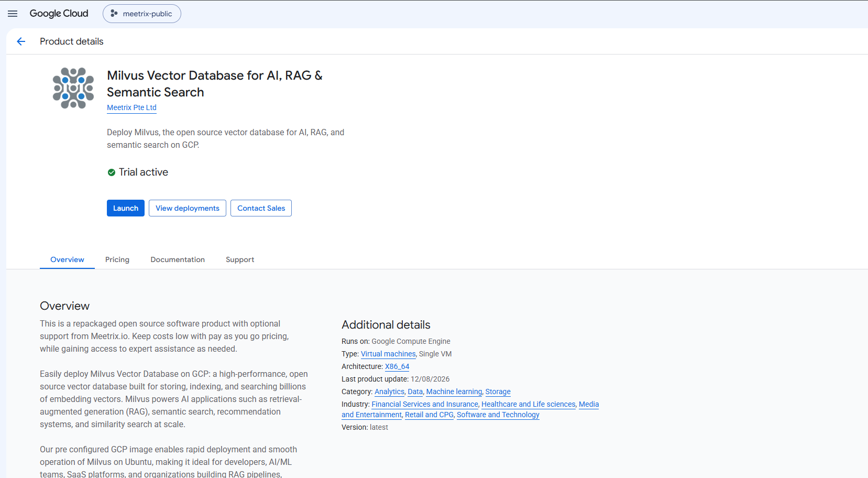Open the meetrix-public project picker

[x=142, y=14]
